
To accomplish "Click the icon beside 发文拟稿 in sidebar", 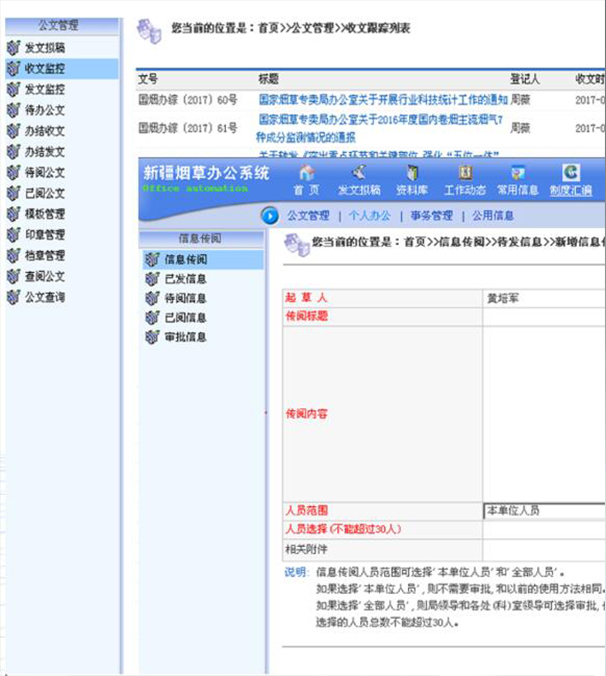I will (13, 47).
